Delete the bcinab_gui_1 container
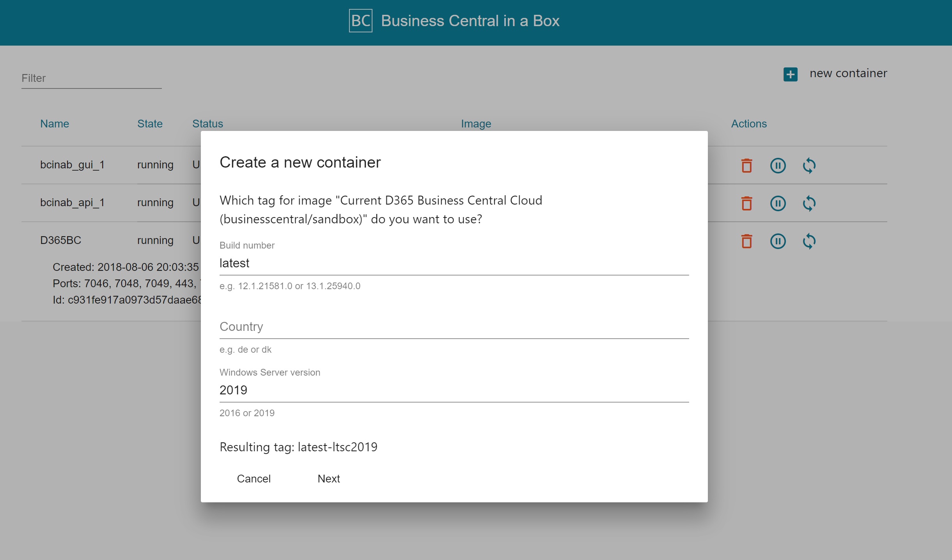The width and height of the screenshot is (952, 560). click(x=746, y=165)
